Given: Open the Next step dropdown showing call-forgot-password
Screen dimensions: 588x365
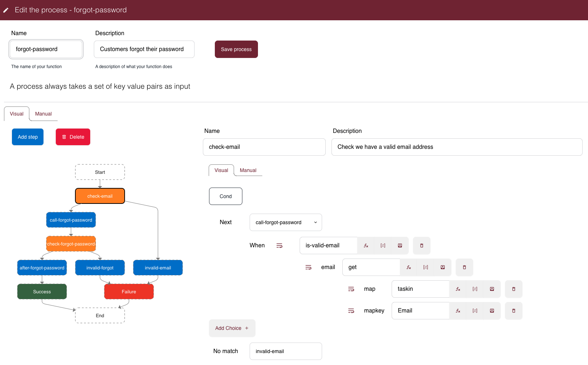Looking at the screenshot, I should coord(285,222).
